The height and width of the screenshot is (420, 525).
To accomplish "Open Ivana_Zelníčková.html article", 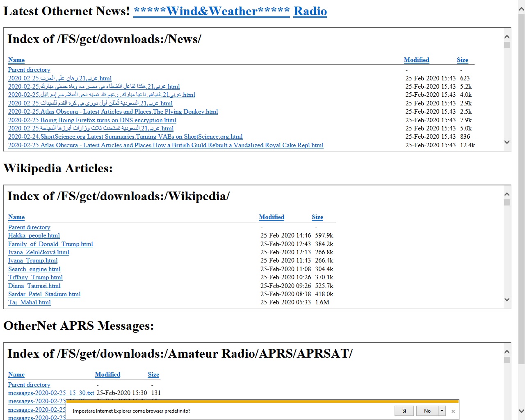I will coord(39,252).
